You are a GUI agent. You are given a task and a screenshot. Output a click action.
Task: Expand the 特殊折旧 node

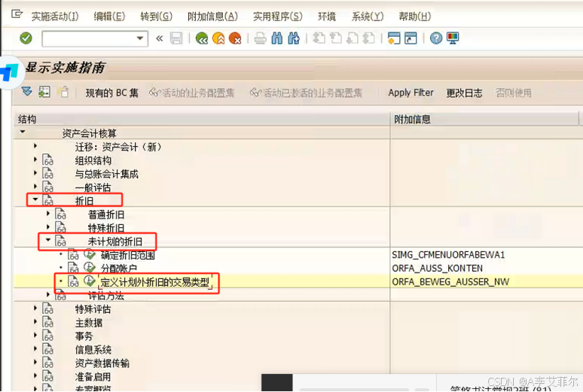pos(48,227)
